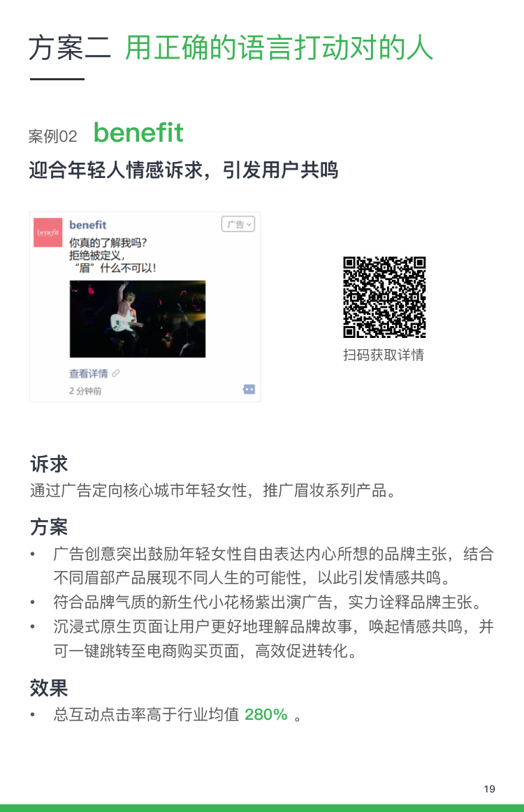Click the benefit account name in post
This screenshot has height=812, width=524.
(87, 225)
